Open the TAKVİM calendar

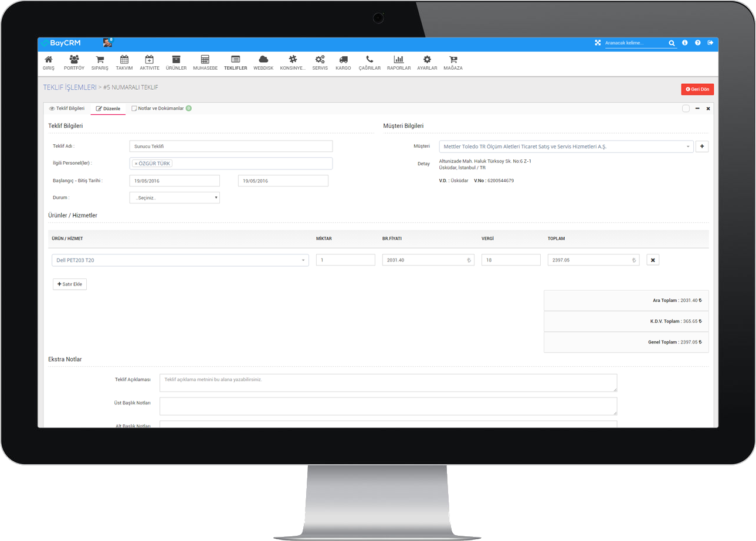click(x=124, y=63)
